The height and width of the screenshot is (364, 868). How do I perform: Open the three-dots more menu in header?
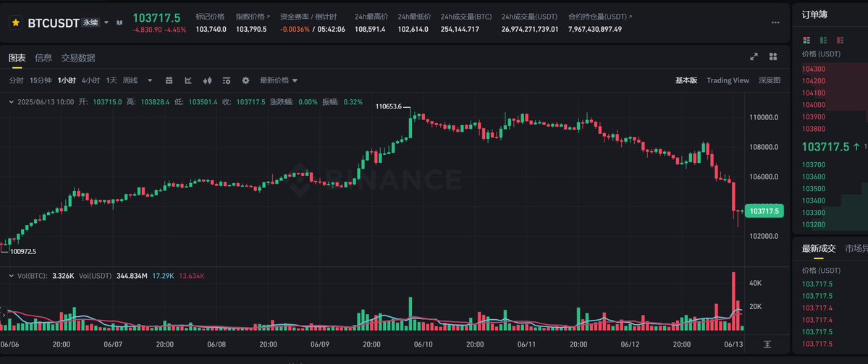(775, 22)
